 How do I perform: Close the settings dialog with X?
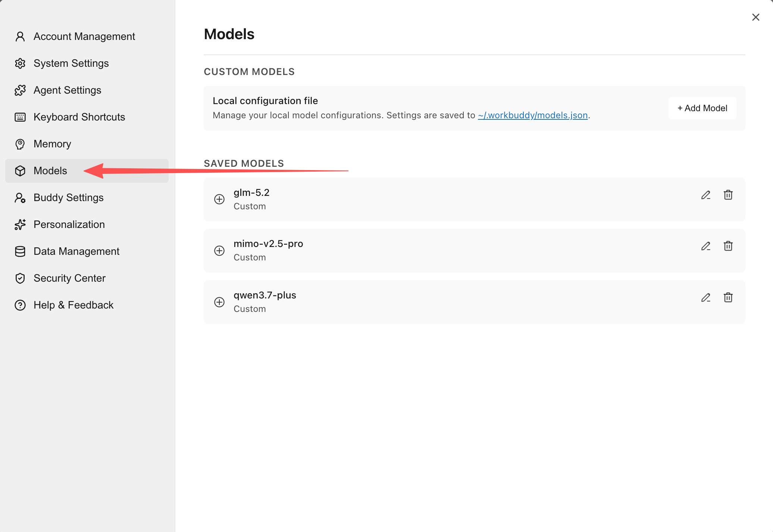pyautogui.click(x=756, y=17)
